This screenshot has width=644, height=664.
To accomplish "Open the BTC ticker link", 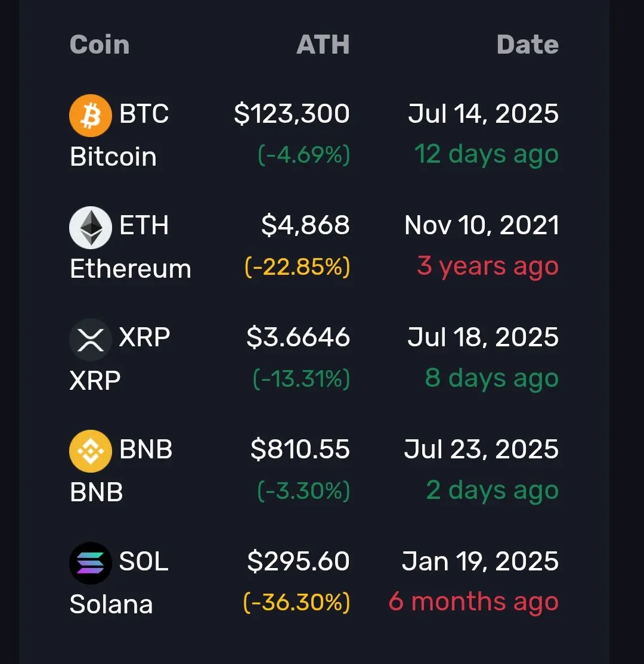I will 144,113.
